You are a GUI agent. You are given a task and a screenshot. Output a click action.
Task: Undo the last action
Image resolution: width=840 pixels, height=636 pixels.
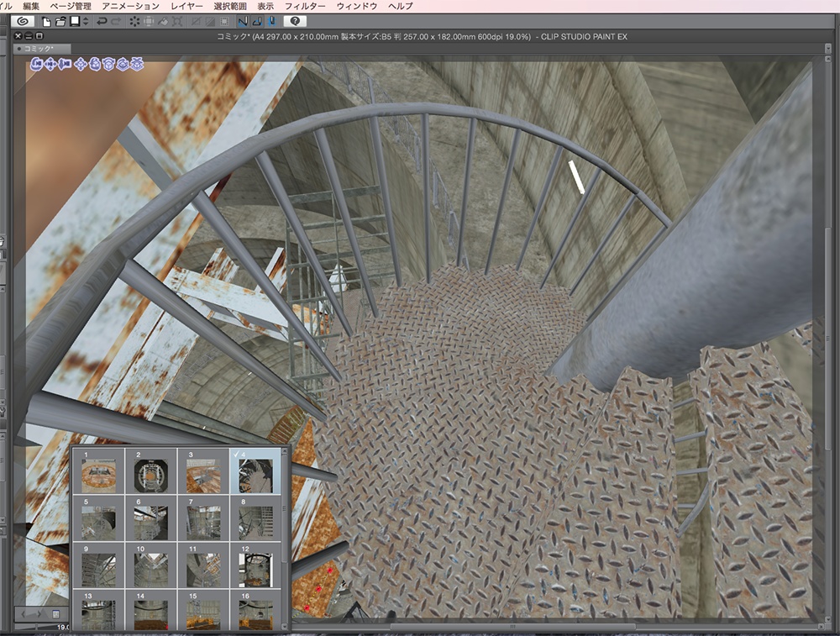102,22
